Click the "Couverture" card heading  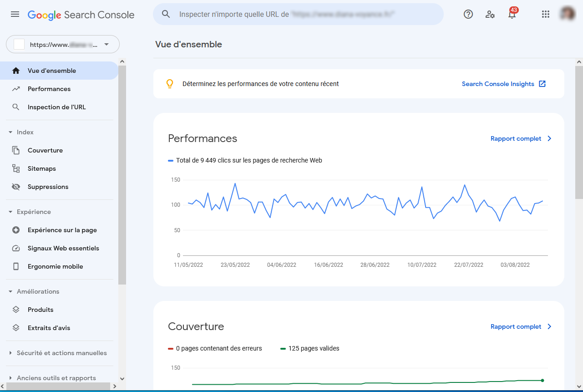click(x=196, y=326)
